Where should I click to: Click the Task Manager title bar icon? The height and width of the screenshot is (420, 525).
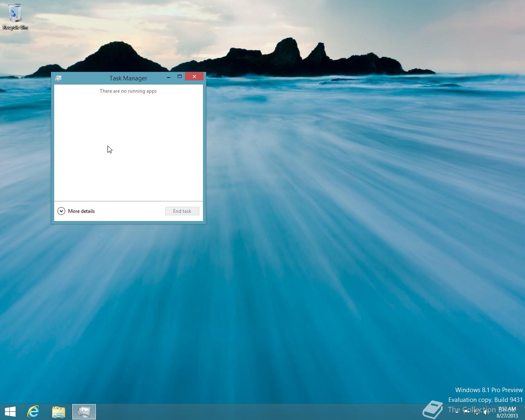58,78
